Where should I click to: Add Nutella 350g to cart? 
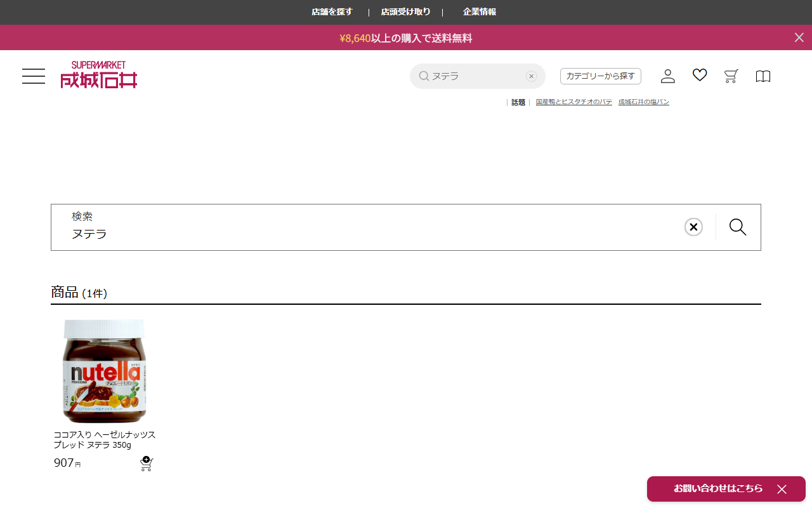point(147,464)
